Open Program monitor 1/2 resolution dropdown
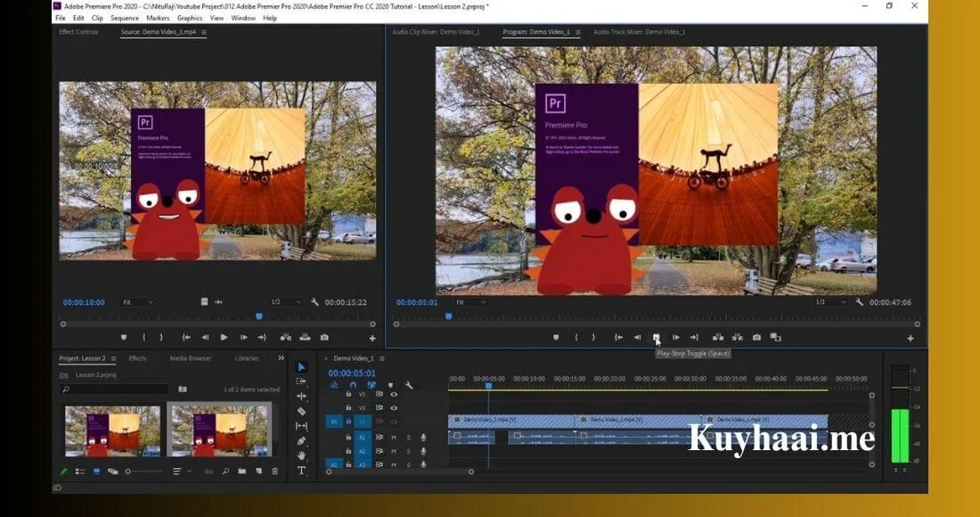The height and width of the screenshot is (517, 980). click(x=830, y=302)
